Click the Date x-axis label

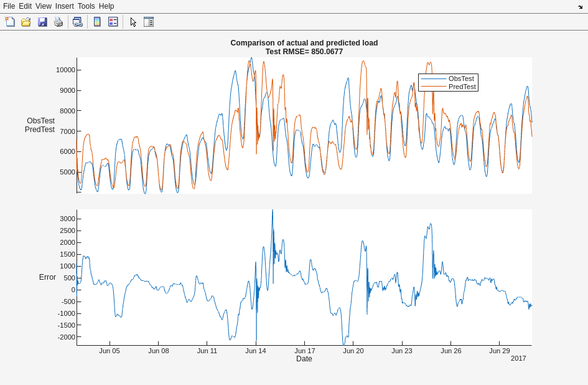(304, 359)
